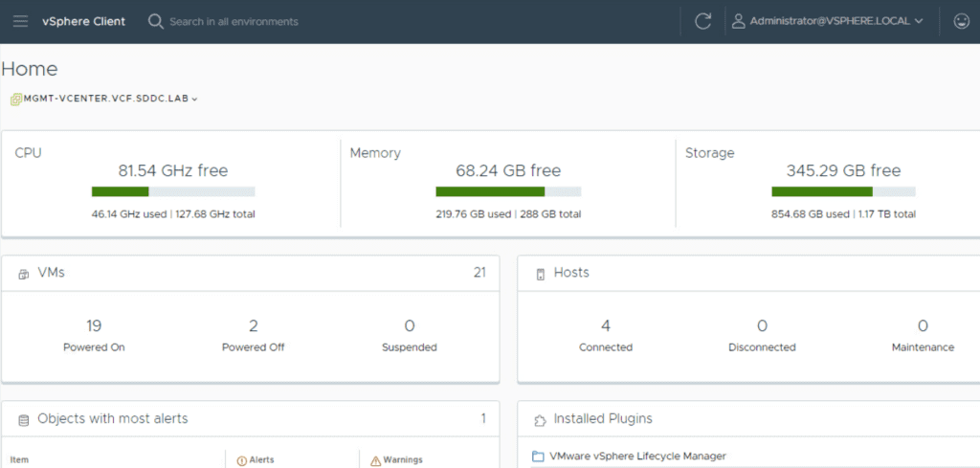This screenshot has width=980, height=468.
Task: Click the red Alerts column icon
Action: pyautogui.click(x=242, y=460)
